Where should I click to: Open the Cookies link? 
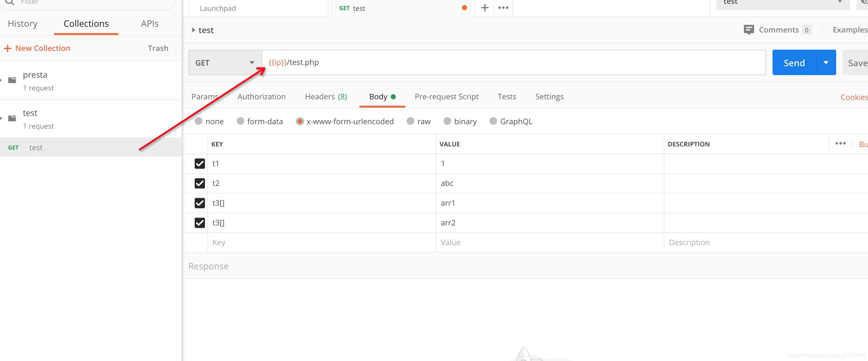coord(853,97)
